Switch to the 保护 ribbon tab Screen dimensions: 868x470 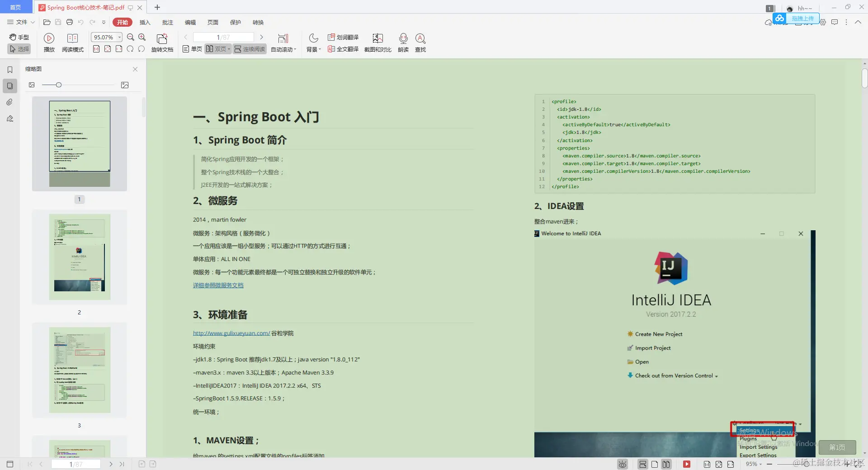tap(236, 22)
